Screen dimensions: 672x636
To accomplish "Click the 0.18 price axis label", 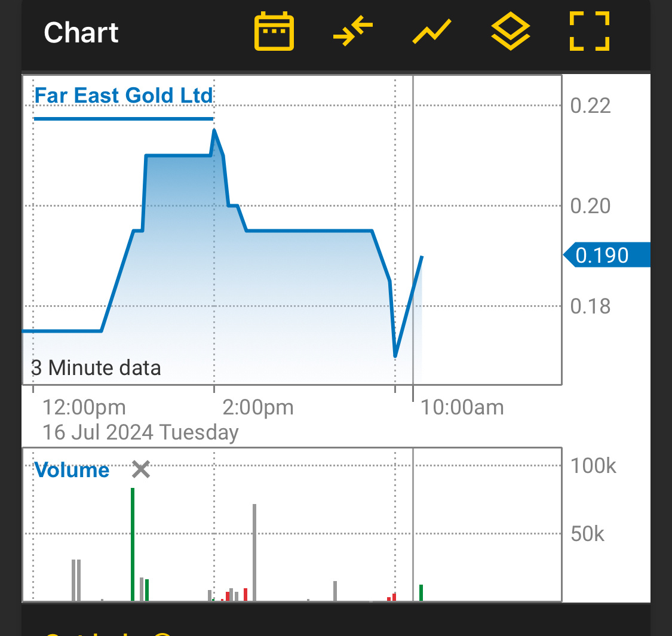I will (590, 306).
